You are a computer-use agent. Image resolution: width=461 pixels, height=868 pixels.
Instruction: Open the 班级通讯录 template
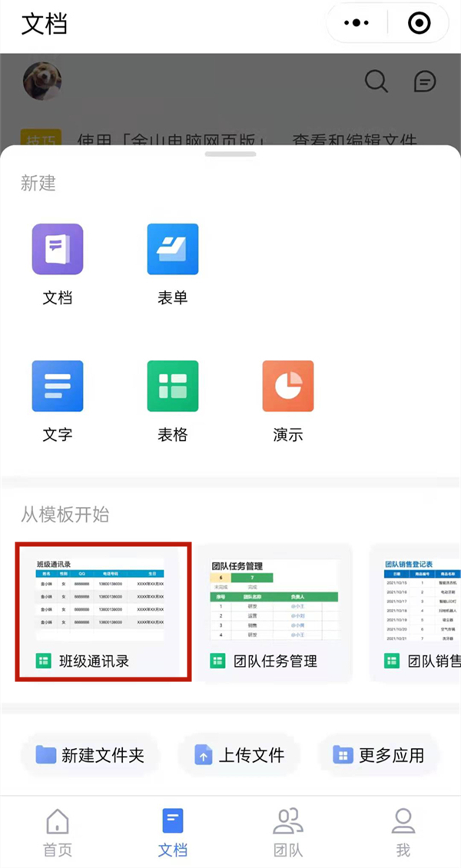pyautogui.click(x=103, y=611)
